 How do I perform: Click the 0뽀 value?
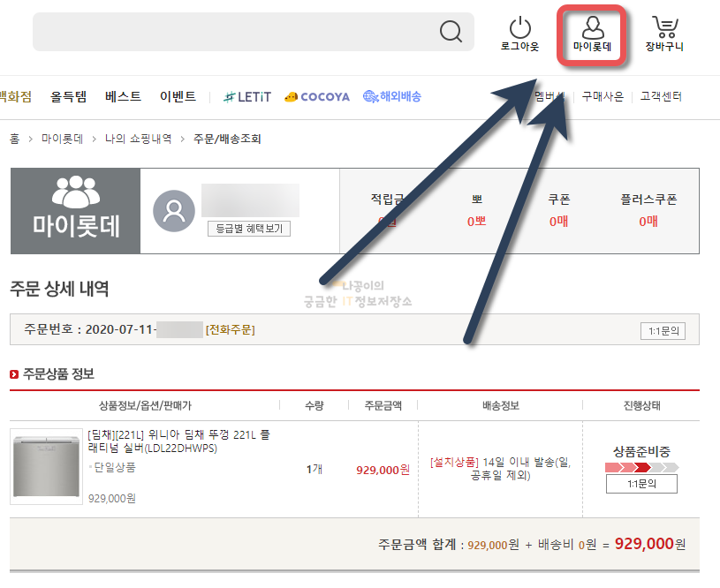click(x=476, y=222)
